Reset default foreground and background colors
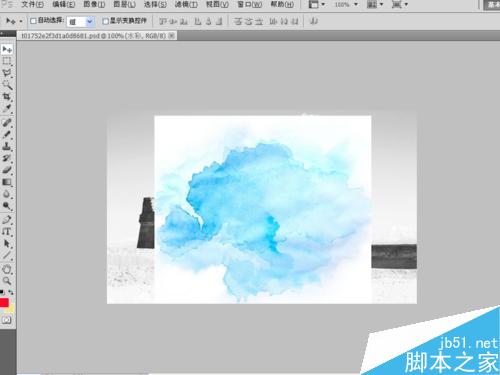Screen dimensions: 500x375 tap(2, 292)
